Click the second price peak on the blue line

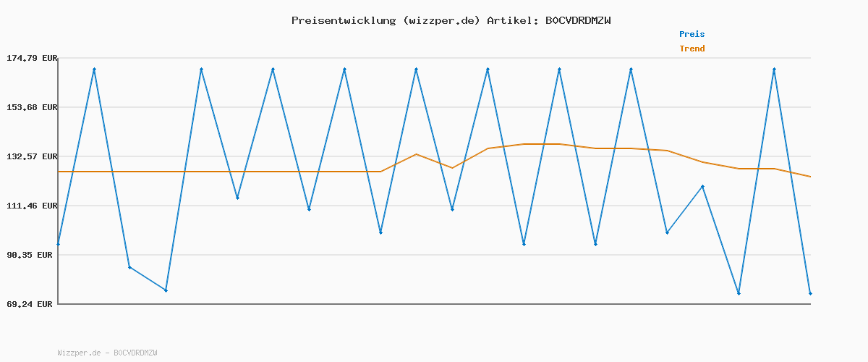201,70
